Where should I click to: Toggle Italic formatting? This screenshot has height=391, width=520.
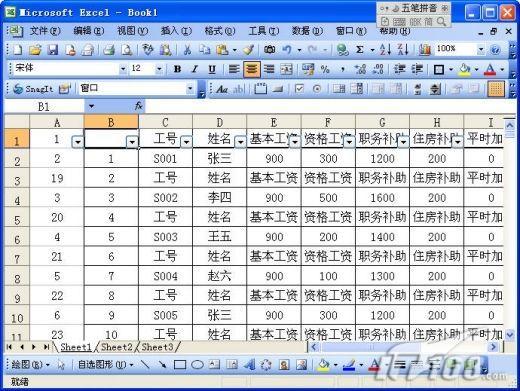(x=195, y=69)
